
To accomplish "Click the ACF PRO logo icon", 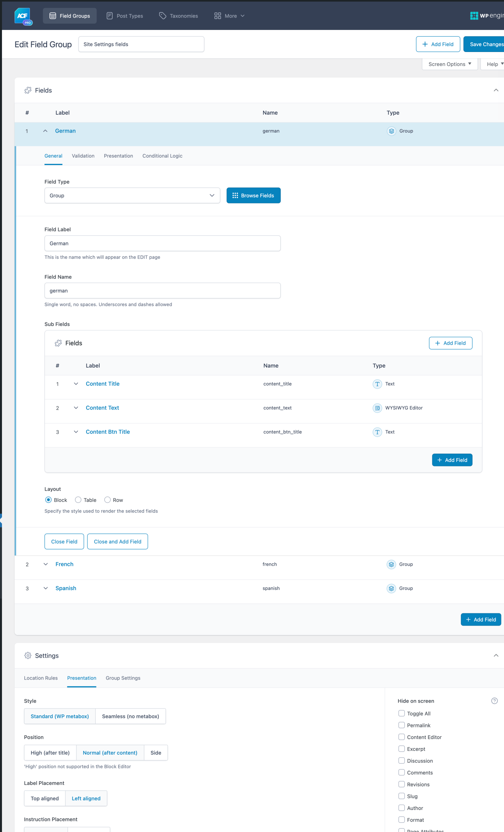I will (23, 16).
